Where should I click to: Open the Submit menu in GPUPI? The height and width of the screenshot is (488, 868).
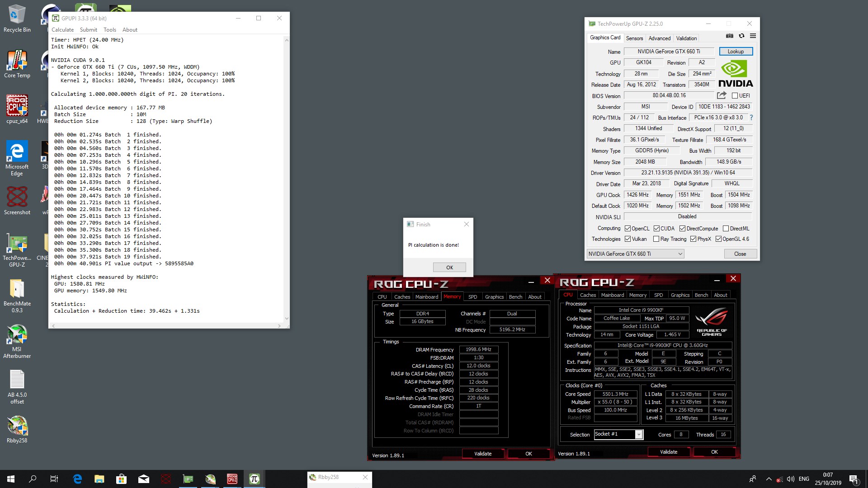pos(89,30)
